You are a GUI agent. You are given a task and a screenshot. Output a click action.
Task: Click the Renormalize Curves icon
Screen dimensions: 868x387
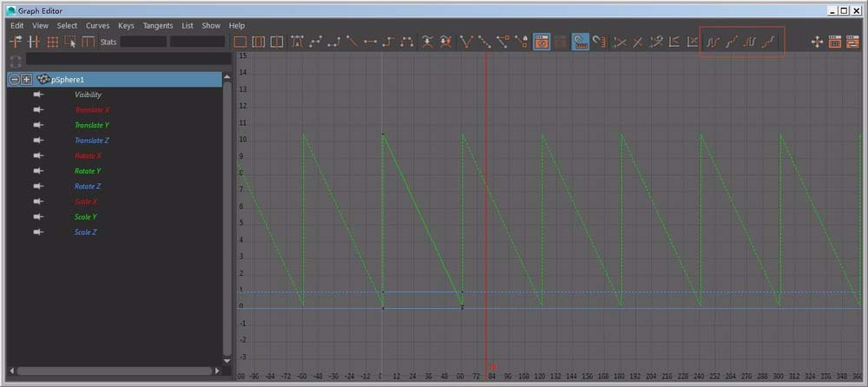click(x=656, y=42)
